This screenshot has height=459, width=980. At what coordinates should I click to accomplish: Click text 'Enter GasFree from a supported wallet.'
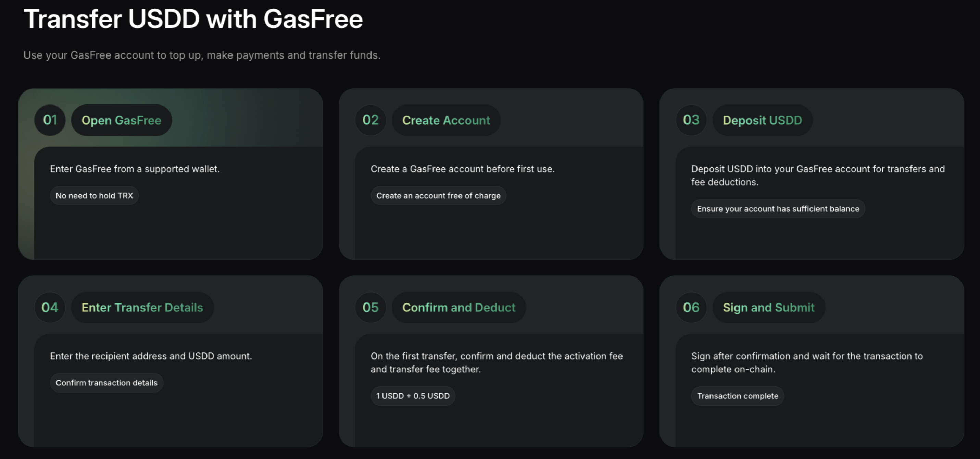click(x=135, y=169)
